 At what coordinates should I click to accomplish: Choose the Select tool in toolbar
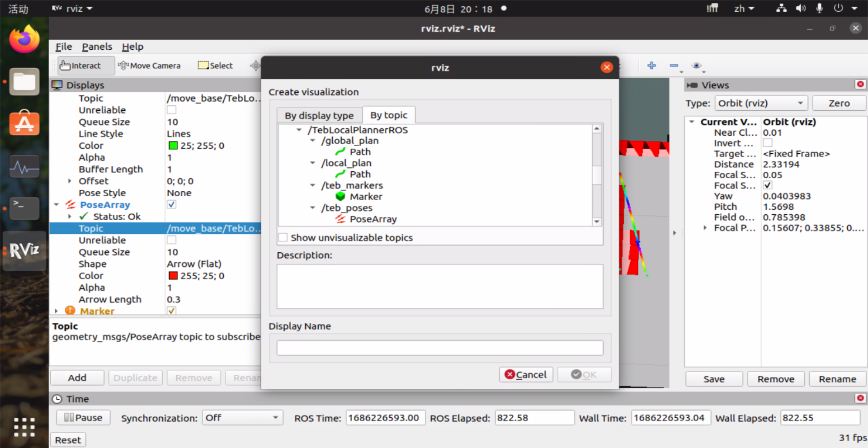click(x=215, y=66)
